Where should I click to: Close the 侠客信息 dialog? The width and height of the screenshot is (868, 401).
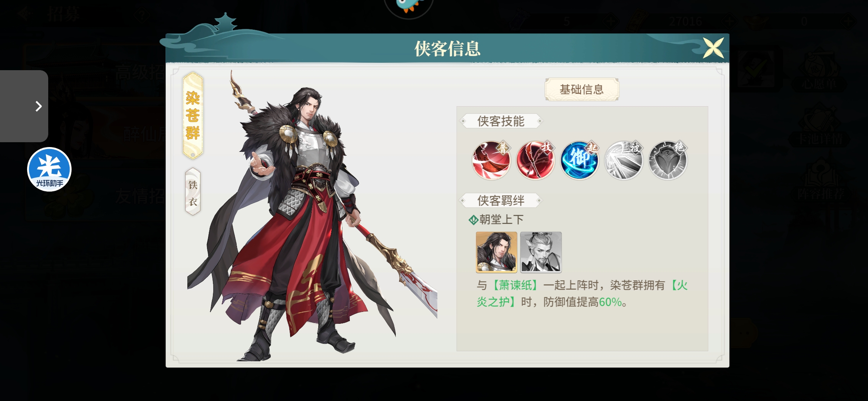point(713,48)
